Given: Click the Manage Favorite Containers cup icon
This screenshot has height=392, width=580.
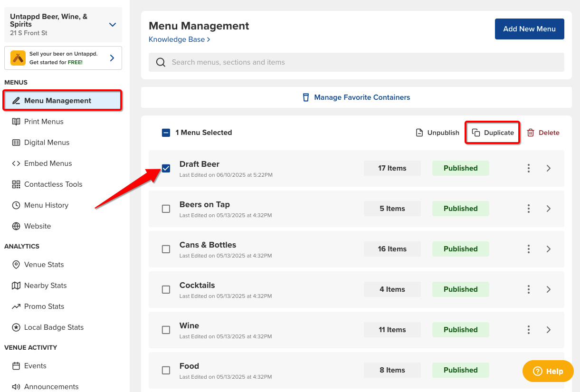Looking at the screenshot, I should pyautogui.click(x=306, y=97).
